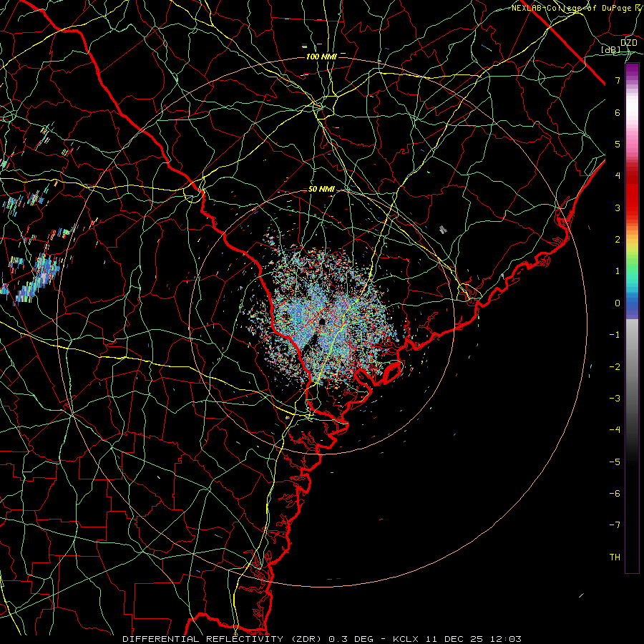
Task: Click the "-2" value on the color scale
Action: (x=615, y=366)
